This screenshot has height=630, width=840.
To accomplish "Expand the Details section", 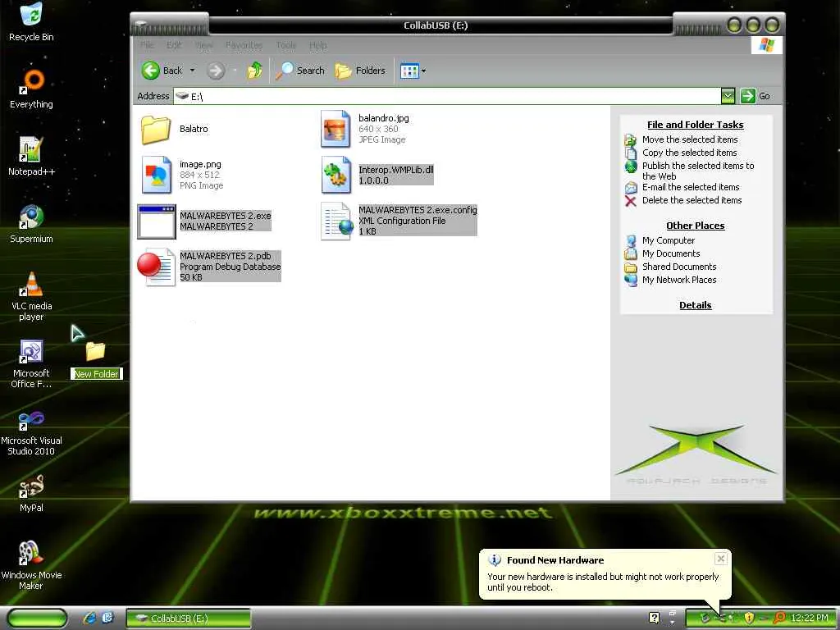I will [x=695, y=305].
